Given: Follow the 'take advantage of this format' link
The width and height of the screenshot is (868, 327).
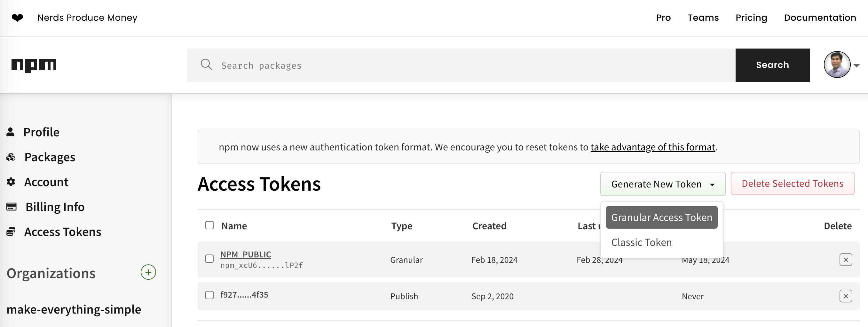Looking at the screenshot, I should (653, 147).
